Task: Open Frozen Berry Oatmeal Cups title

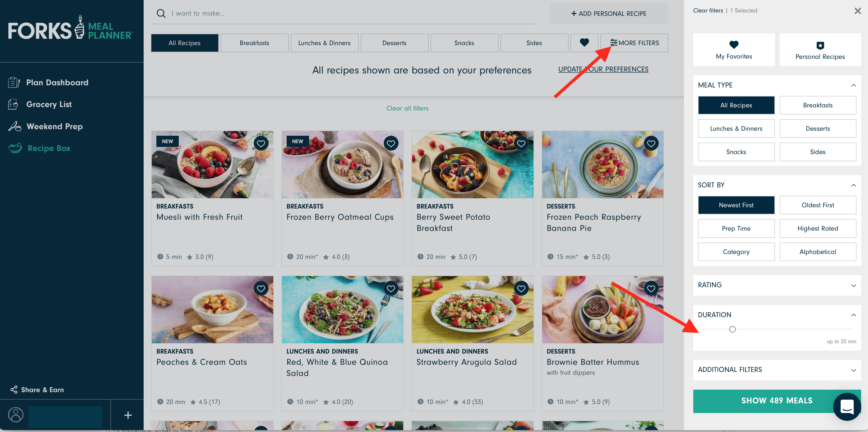Action: (340, 217)
